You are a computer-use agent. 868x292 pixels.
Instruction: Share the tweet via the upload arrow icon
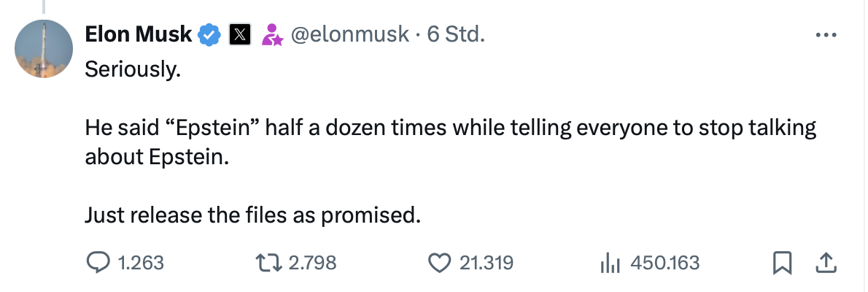coord(825,261)
